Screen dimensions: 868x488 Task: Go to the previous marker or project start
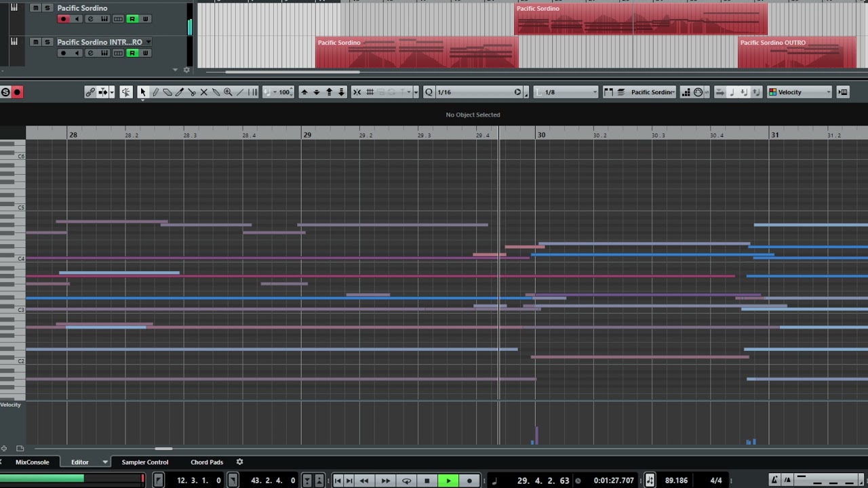pyautogui.click(x=338, y=481)
